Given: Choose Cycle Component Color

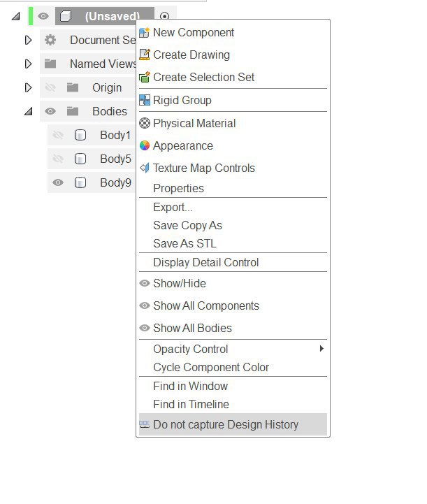Looking at the screenshot, I should tap(233, 367).
